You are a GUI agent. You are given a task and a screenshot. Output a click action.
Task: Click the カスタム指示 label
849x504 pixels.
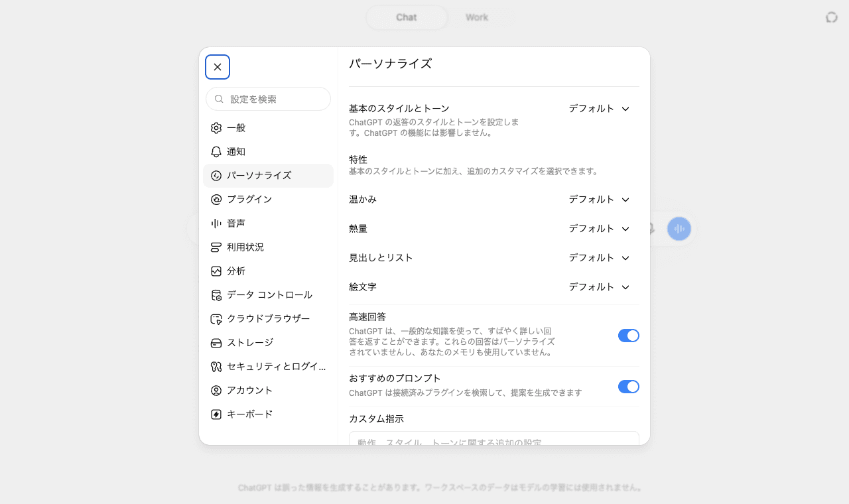tap(376, 419)
